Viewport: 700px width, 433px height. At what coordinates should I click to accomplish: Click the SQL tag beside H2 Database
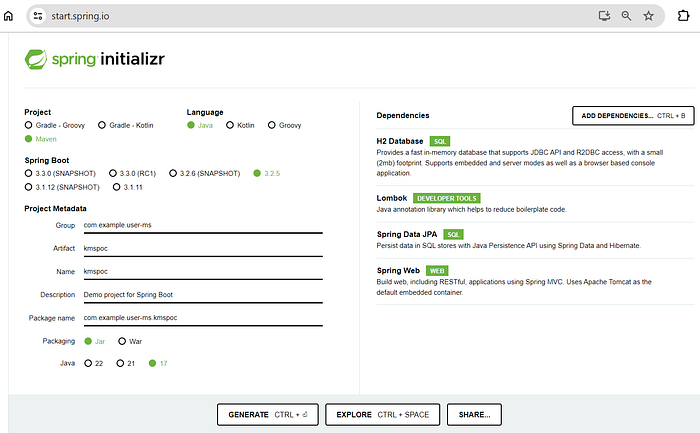440,142
